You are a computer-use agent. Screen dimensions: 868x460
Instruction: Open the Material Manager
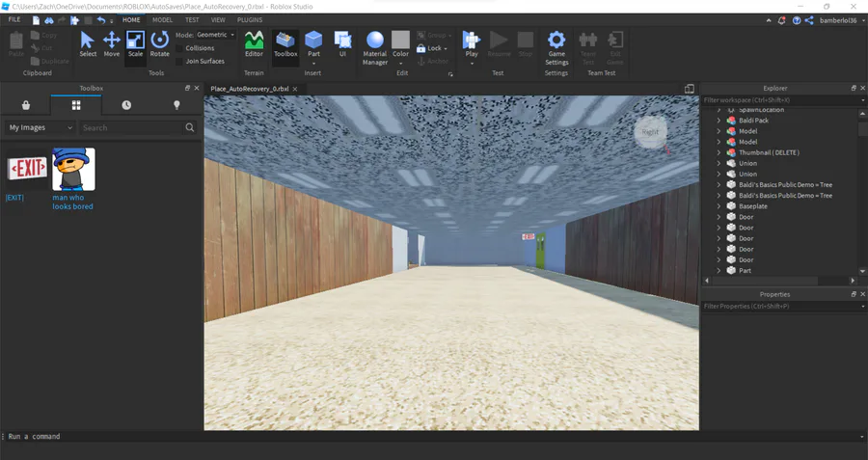(x=375, y=48)
